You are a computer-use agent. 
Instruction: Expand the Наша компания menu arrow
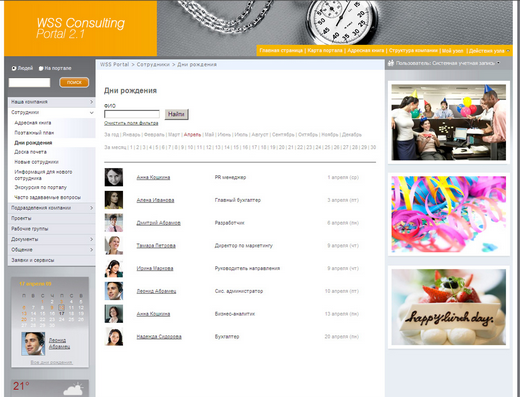tap(91, 102)
